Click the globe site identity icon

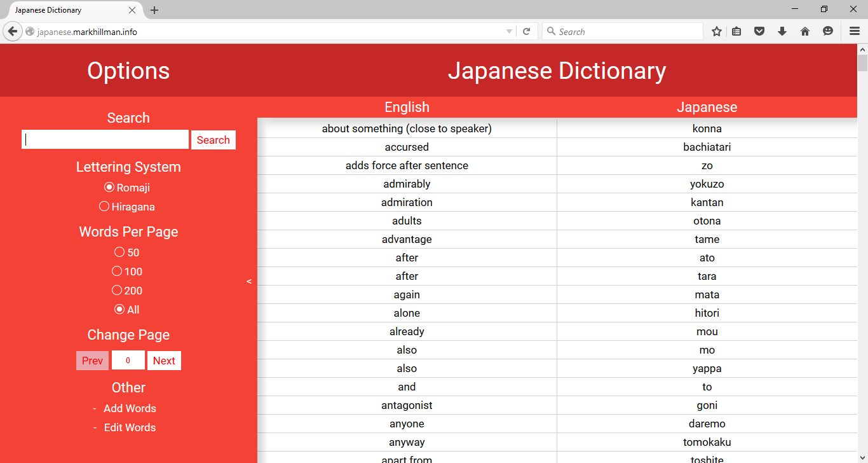pos(29,32)
